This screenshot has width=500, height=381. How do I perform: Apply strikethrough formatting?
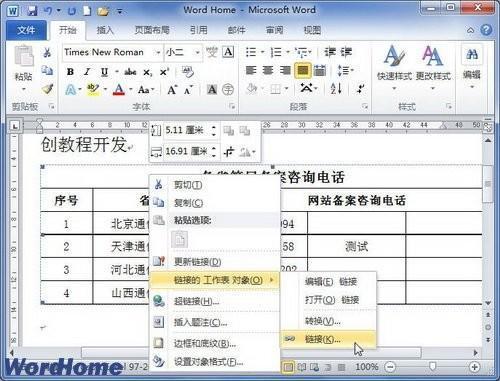point(130,72)
